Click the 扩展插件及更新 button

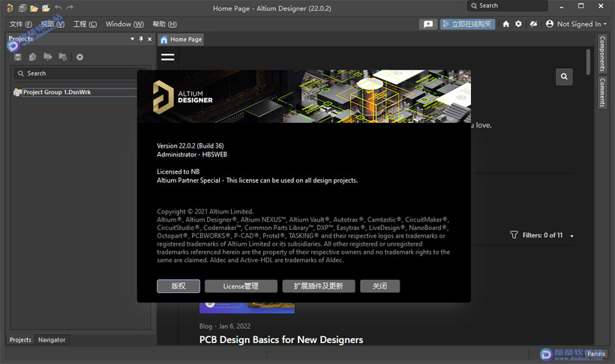point(319,286)
